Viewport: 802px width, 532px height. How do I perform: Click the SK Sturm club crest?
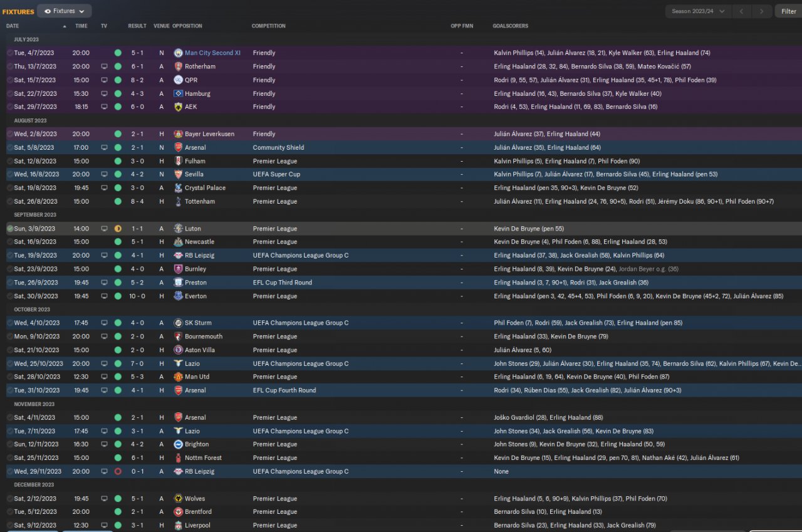click(x=178, y=323)
